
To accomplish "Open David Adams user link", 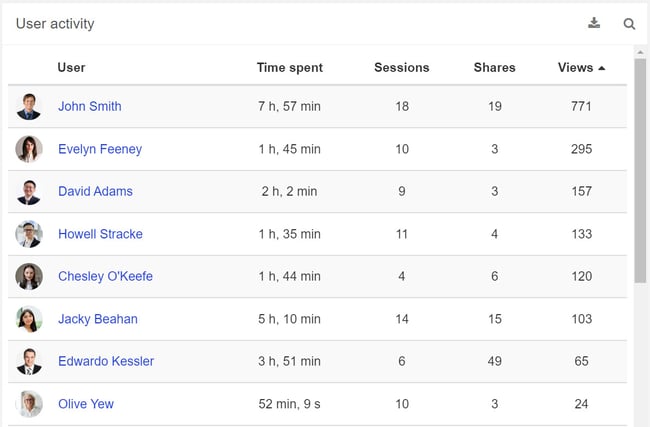I will (x=95, y=191).
